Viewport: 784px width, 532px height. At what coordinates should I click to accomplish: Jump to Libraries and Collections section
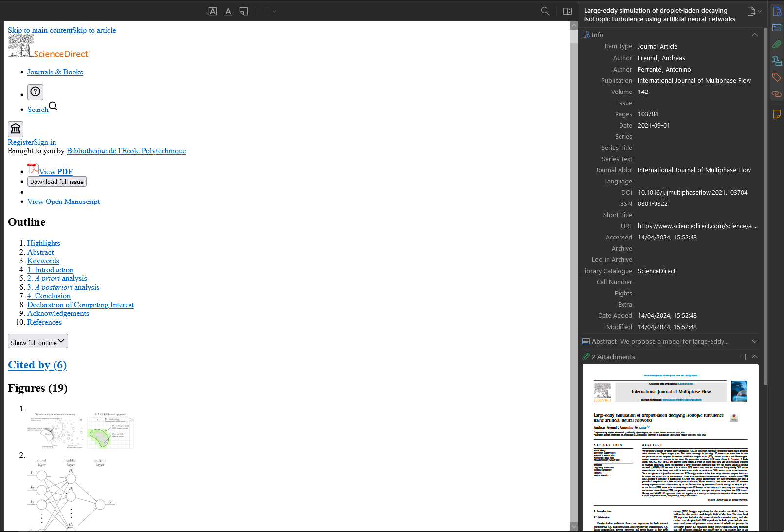[x=777, y=61]
